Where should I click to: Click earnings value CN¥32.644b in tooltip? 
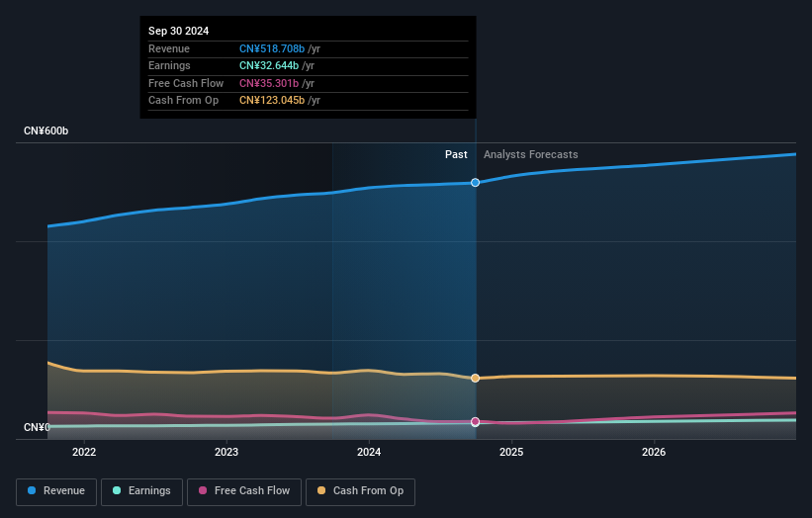269,65
